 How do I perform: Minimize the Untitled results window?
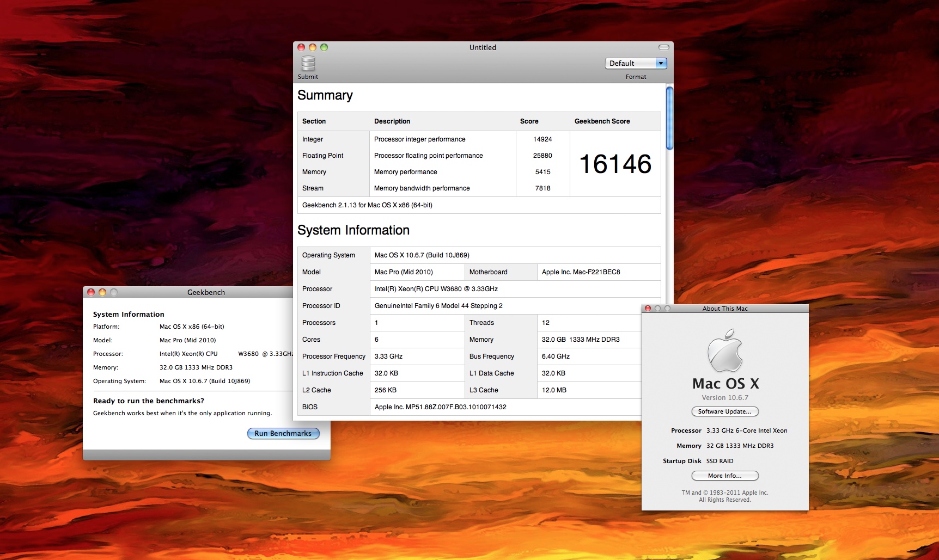tap(313, 47)
